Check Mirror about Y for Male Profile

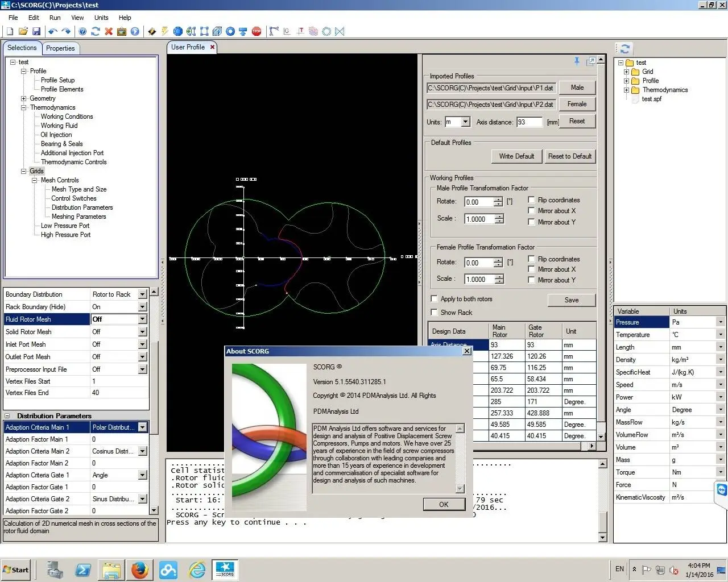(531, 222)
